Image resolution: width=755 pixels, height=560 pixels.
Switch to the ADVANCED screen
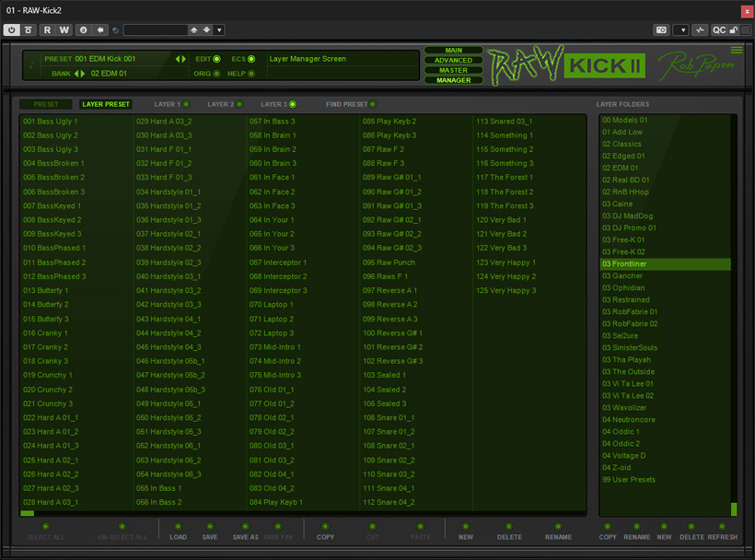pos(454,60)
